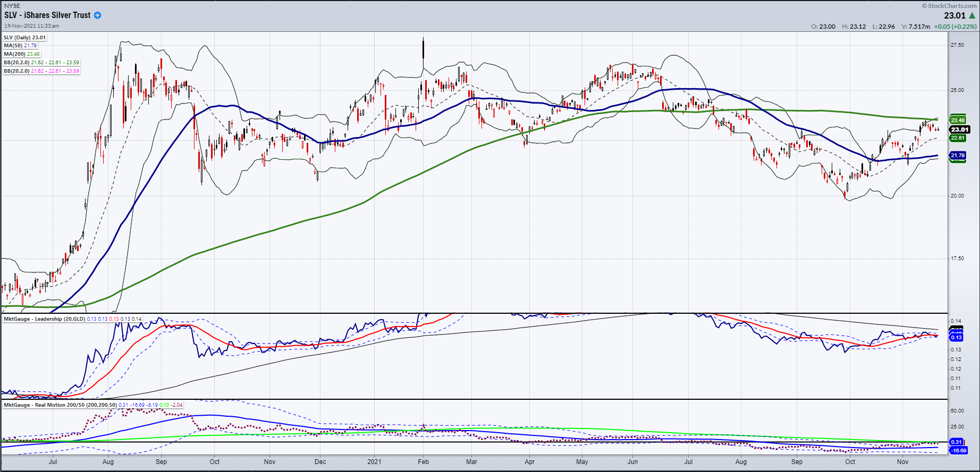Click the low price 'L: 22.96'

[x=884, y=27]
